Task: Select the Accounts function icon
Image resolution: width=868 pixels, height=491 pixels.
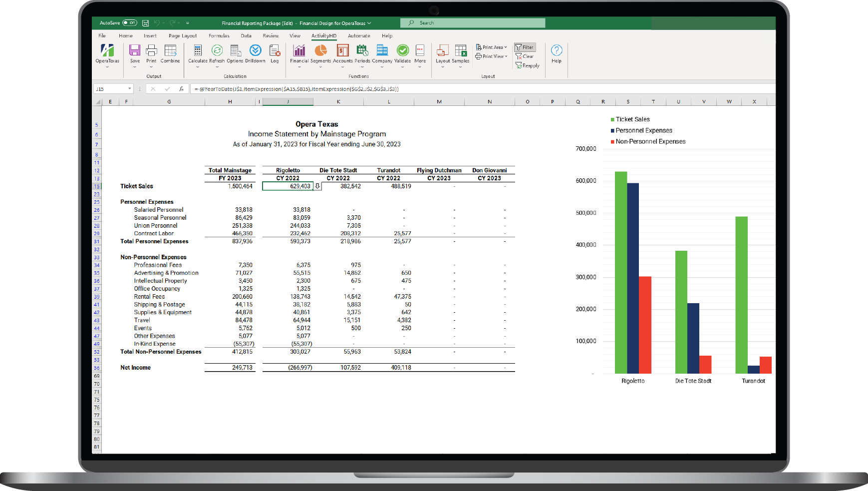Action: coord(342,51)
